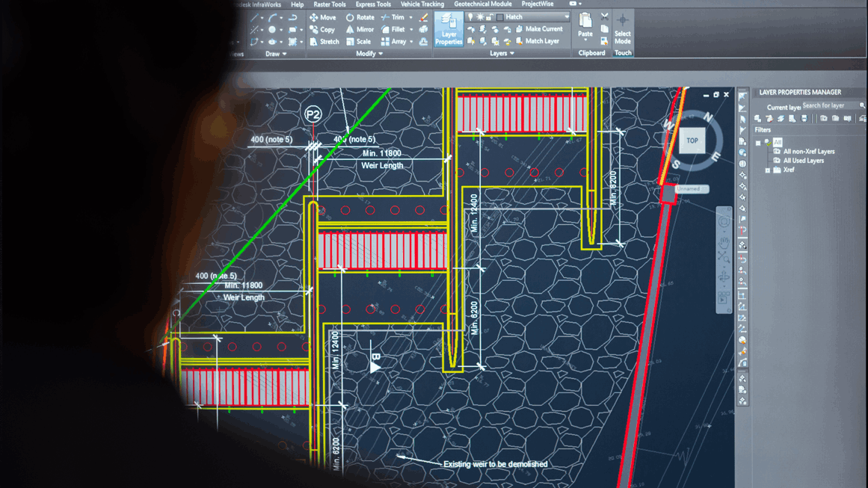Click the Rotate tool in Modify panel
The height and width of the screenshot is (488, 868).
[x=360, y=17]
